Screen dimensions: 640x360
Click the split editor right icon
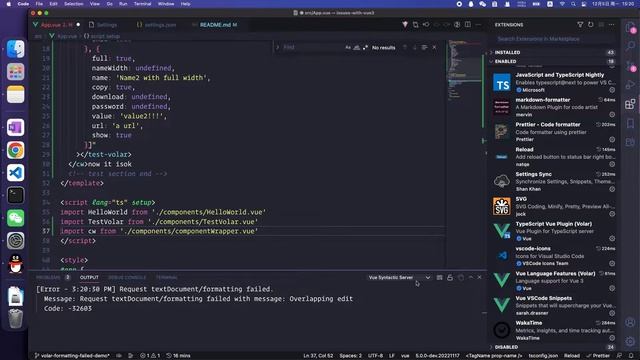click(468, 25)
